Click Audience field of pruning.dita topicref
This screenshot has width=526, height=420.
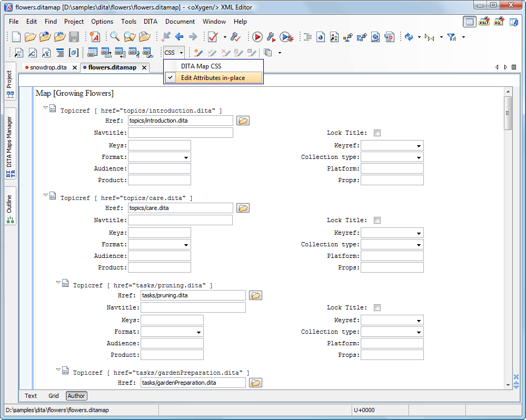coord(172,344)
